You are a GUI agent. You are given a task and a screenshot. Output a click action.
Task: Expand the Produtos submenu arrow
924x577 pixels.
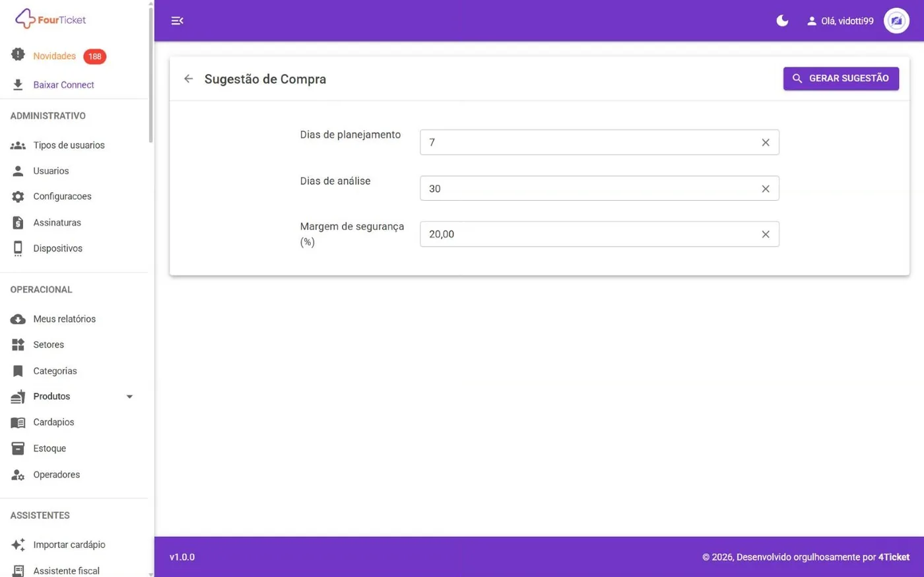[x=129, y=397]
